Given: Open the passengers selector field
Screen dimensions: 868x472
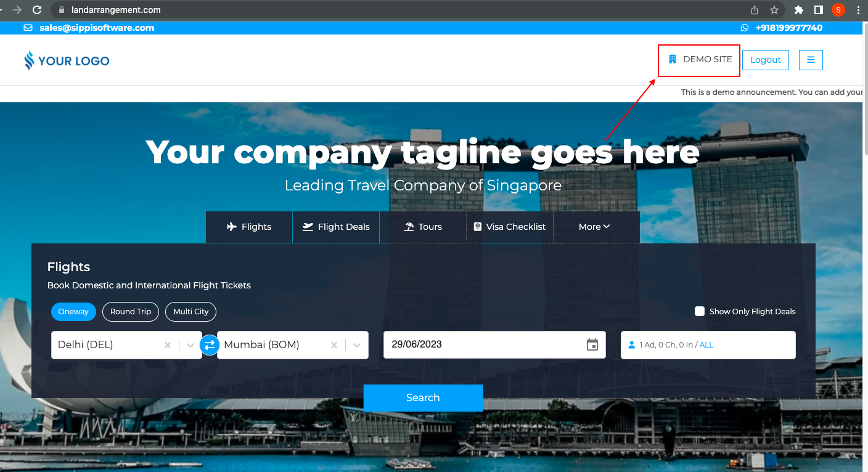Looking at the screenshot, I should pos(708,345).
